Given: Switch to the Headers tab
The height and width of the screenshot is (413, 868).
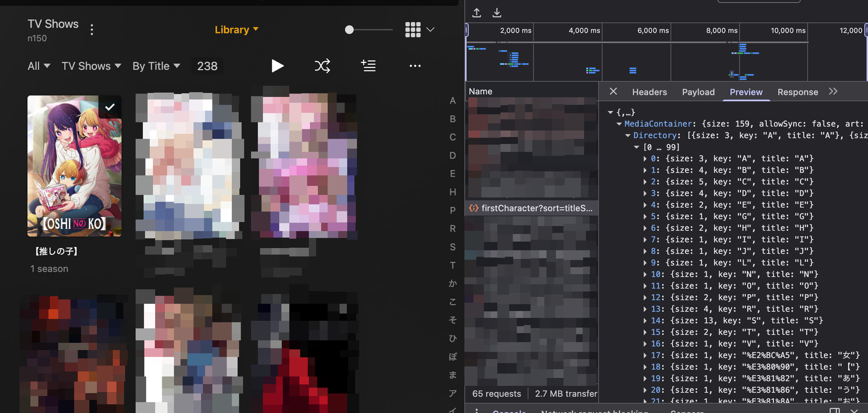Looking at the screenshot, I should [649, 92].
